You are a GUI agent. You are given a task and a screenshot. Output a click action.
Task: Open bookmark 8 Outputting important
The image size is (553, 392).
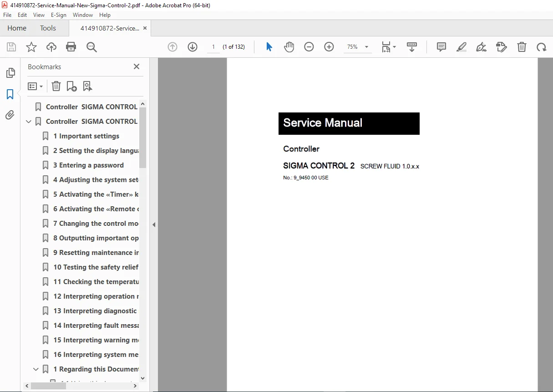coord(96,238)
